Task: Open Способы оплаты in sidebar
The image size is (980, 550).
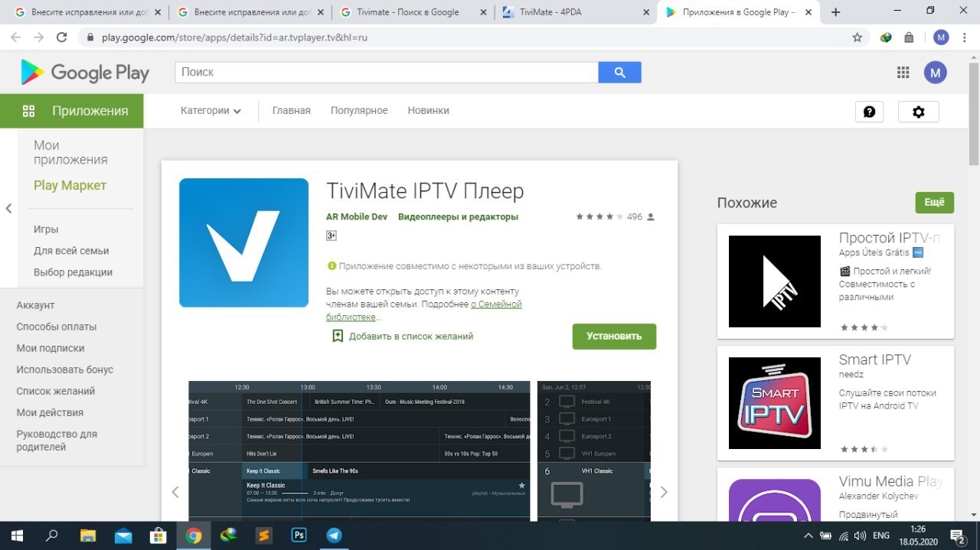Action: [57, 327]
